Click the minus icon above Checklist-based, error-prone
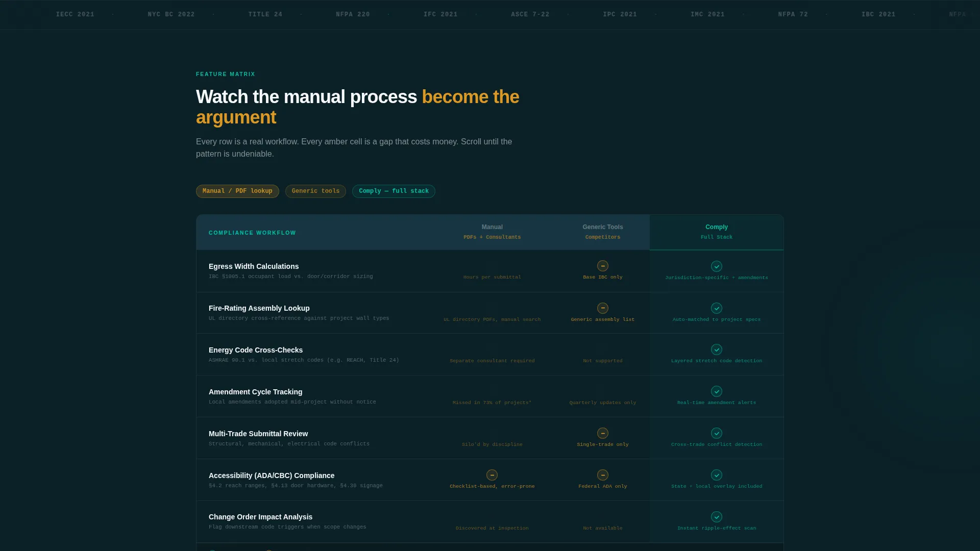 click(x=492, y=475)
